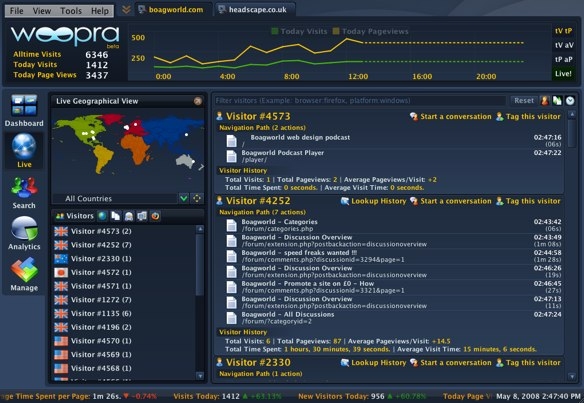Toggle the Live! graph mode
This screenshot has height=403, width=584.
pos(564,74)
